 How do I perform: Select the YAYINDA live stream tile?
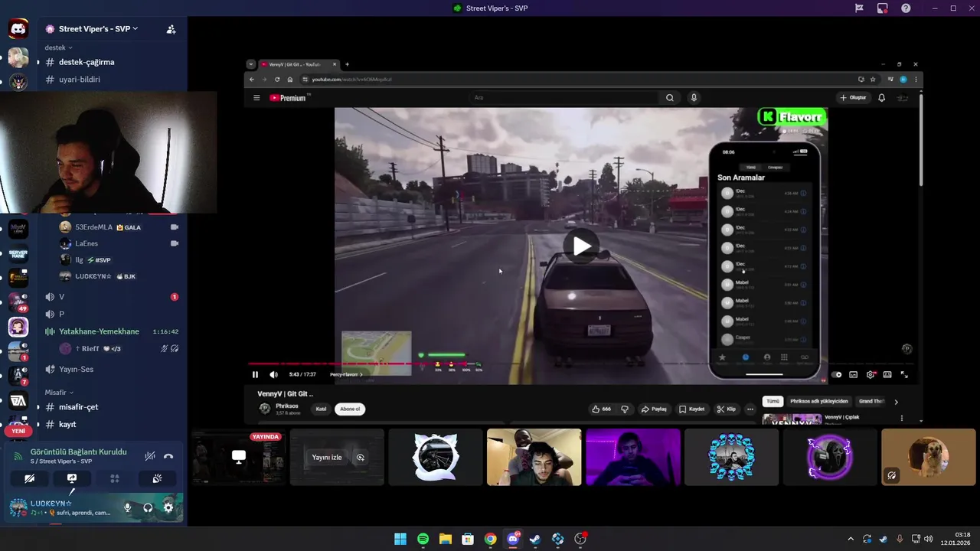[x=238, y=457]
